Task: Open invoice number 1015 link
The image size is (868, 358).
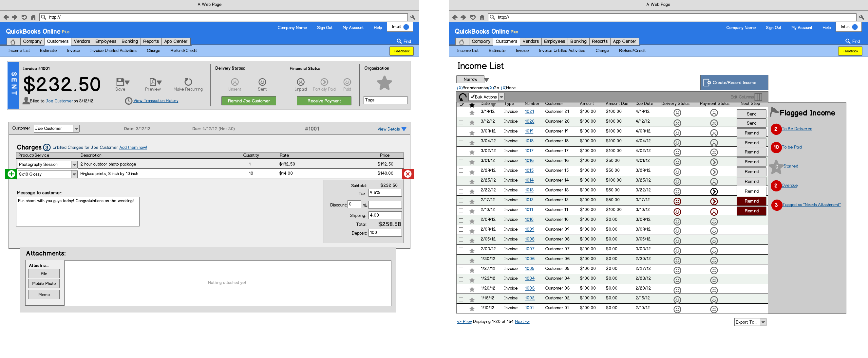Action: click(529, 170)
